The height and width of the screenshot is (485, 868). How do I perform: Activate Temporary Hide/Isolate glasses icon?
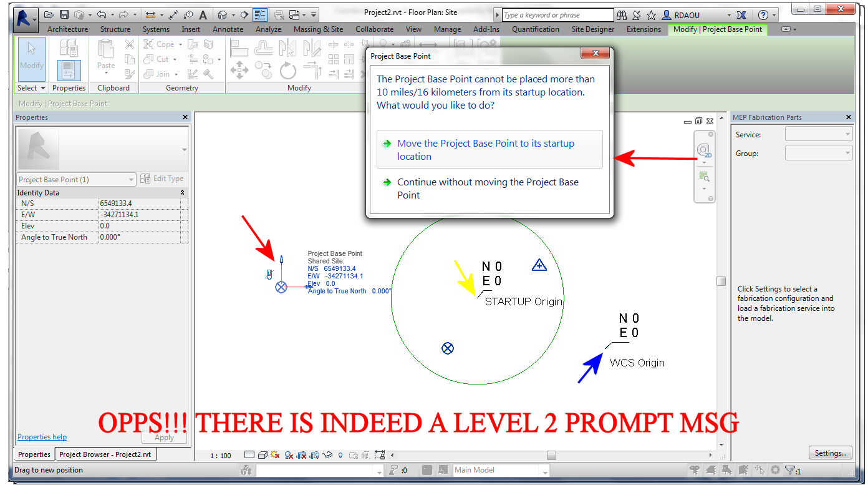pos(327,455)
